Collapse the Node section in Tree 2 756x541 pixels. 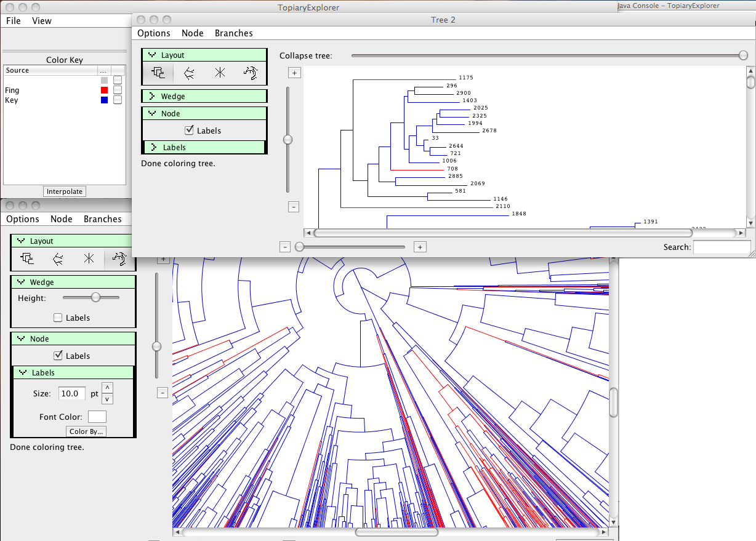click(153, 113)
